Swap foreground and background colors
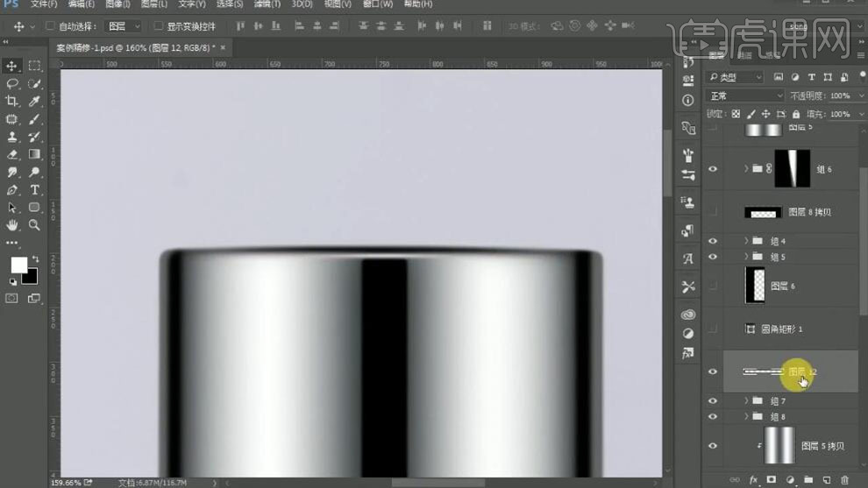The width and height of the screenshot is (868, 488). click(x=35, y=259)
